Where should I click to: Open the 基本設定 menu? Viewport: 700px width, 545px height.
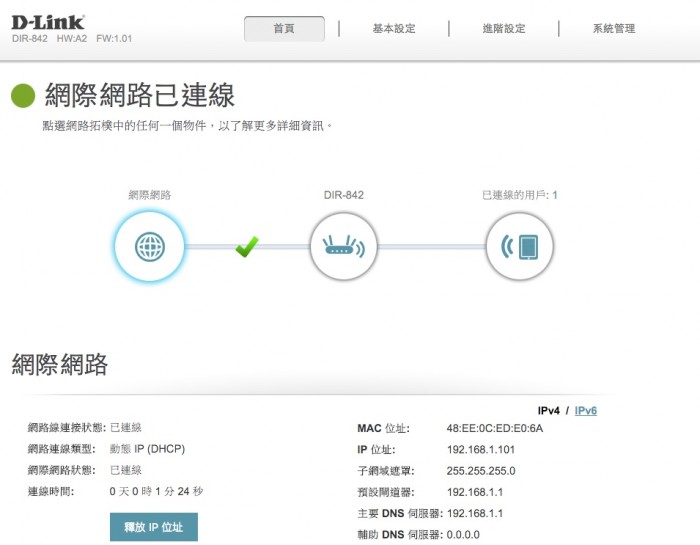point(394,29)
